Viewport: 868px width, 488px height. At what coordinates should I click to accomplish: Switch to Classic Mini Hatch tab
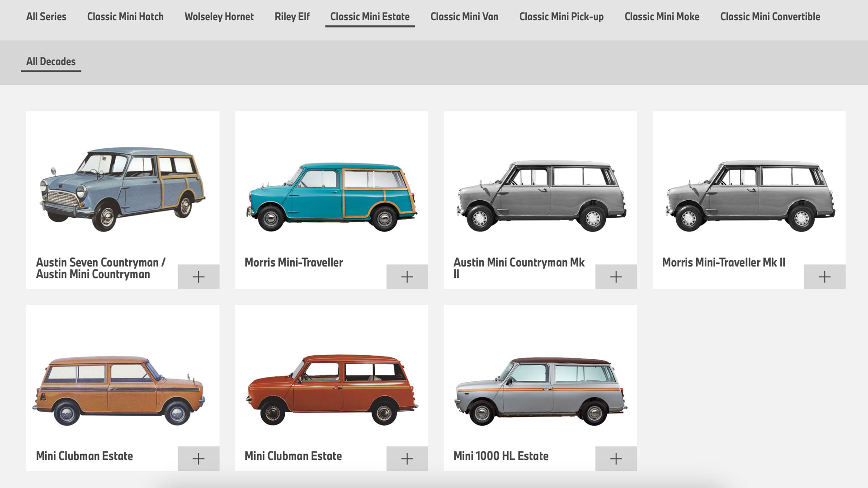(x=125, y=17)
